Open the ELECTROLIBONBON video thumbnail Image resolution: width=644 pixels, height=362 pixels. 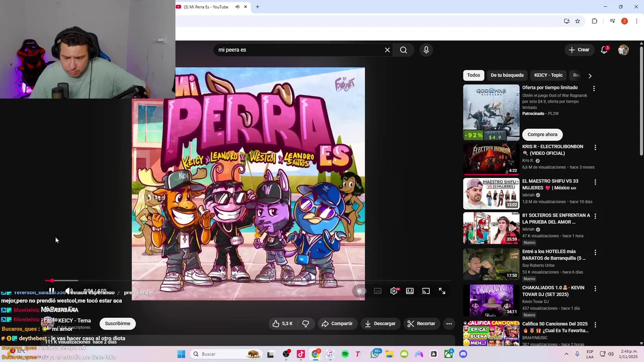pyautogui.click(x=491, y=159)
